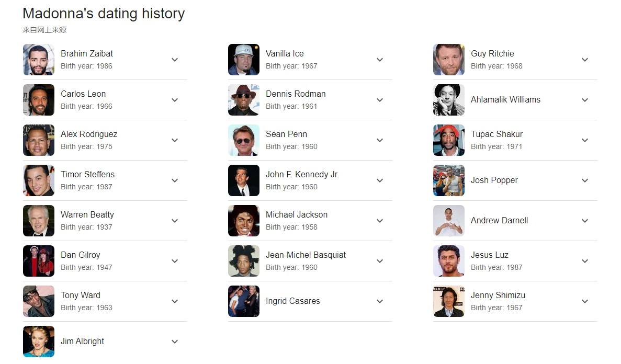Expand the Vanilla Ice entry chevron
Viewport: 621px width, 364px height.
click(380, 60)
